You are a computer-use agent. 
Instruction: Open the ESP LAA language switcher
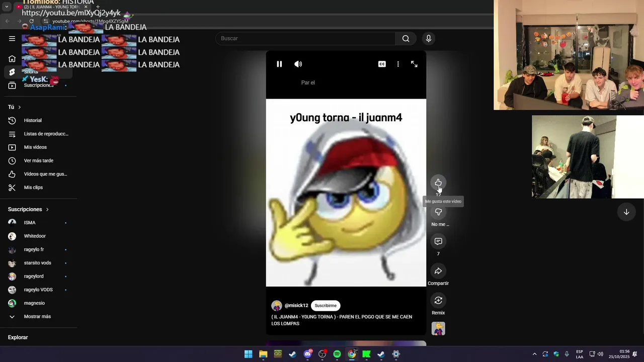[x=580, y=354]
